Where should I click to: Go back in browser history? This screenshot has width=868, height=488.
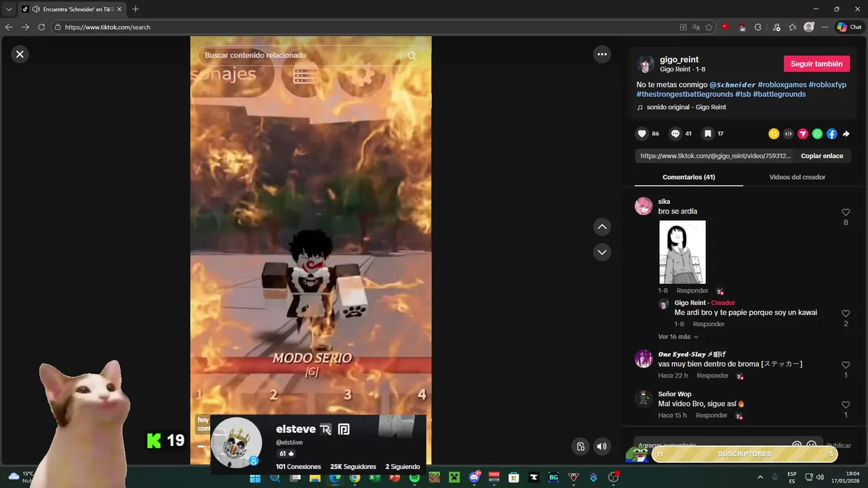pos(9,27)
